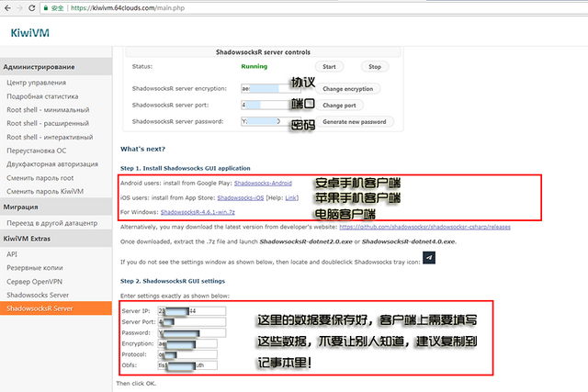The height and width of the screenshot is (392, 588).
Task: Open Root shell - интерактивный
Action: (50, 137)
